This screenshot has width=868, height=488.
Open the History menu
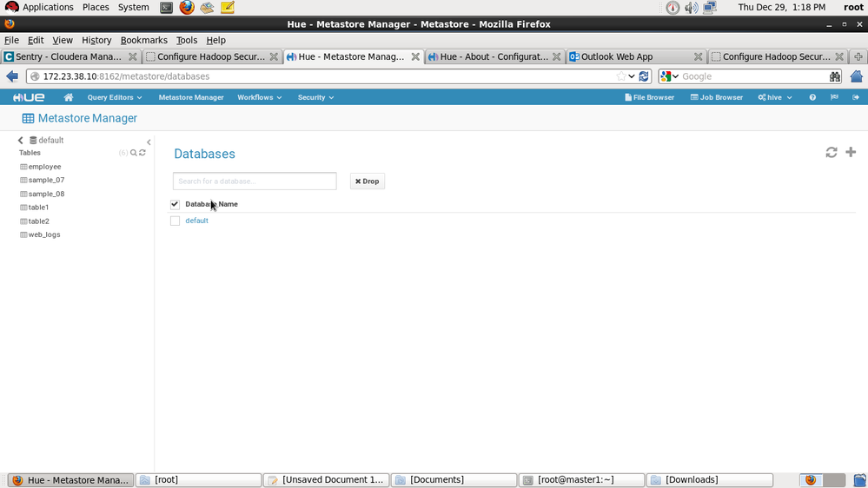tap(96, 41)
